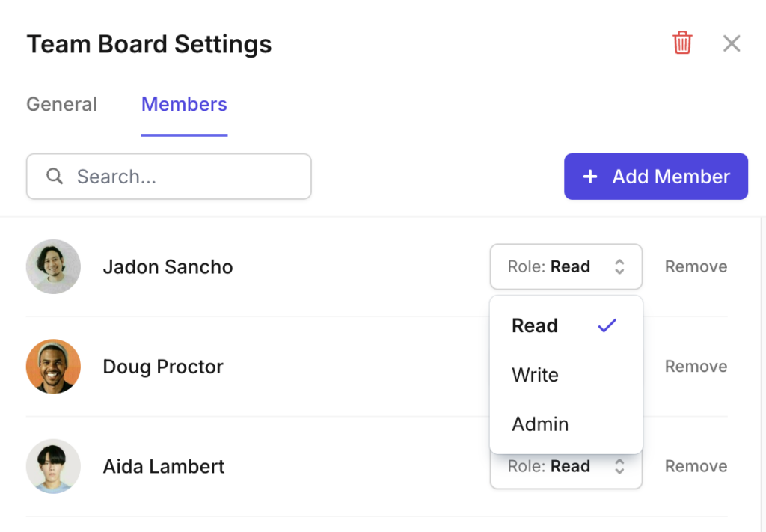Click the checkmark next to Read option
Image resolution: width=766 pixels, height=532 pixels.
(x=607, y=325)
